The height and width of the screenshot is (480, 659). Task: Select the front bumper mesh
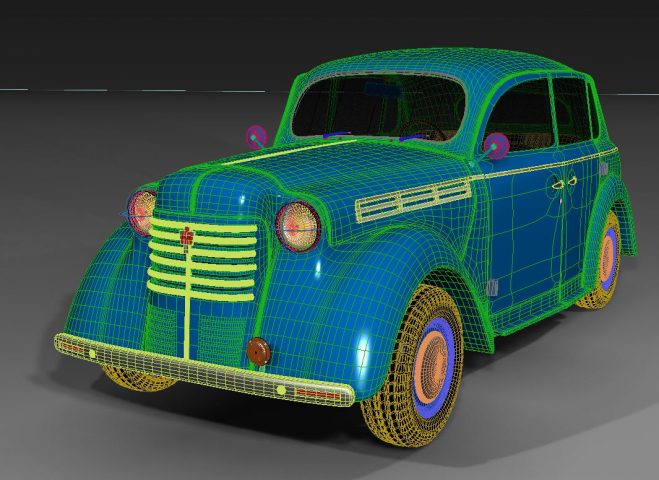click(205, 371)
